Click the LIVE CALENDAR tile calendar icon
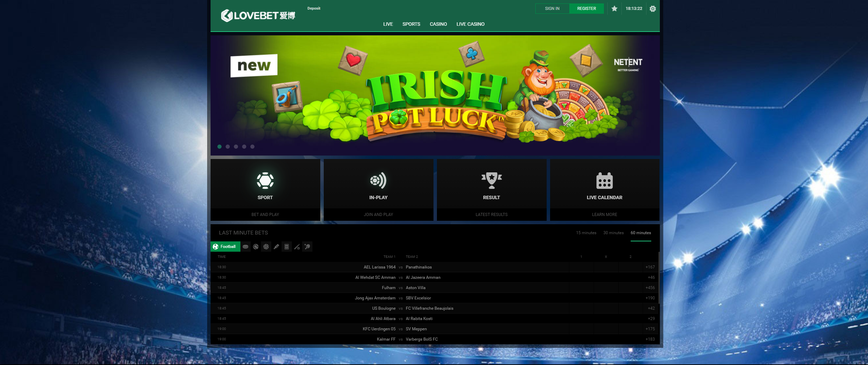Image resolution: width=868 pixels, height=365 pixels. click(x=604, y=181)
